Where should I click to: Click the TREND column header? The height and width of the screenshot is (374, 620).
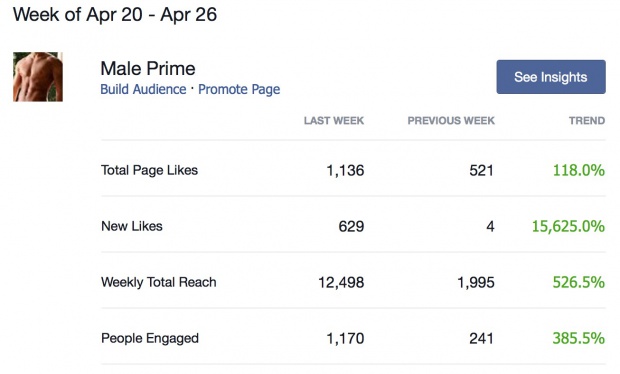tap(587, 121)
